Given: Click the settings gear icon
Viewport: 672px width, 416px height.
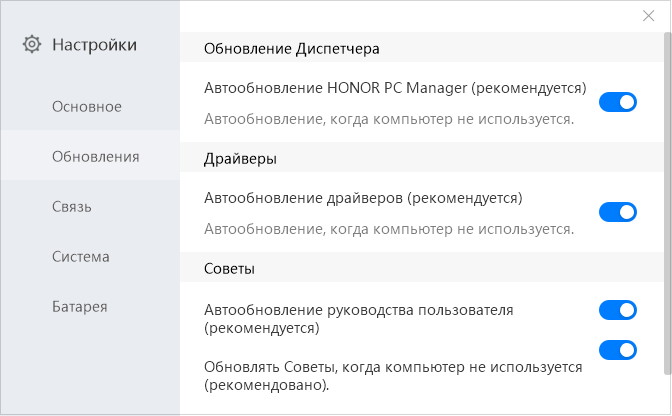Looking at the screenshot, I should (x=33, y=44).
